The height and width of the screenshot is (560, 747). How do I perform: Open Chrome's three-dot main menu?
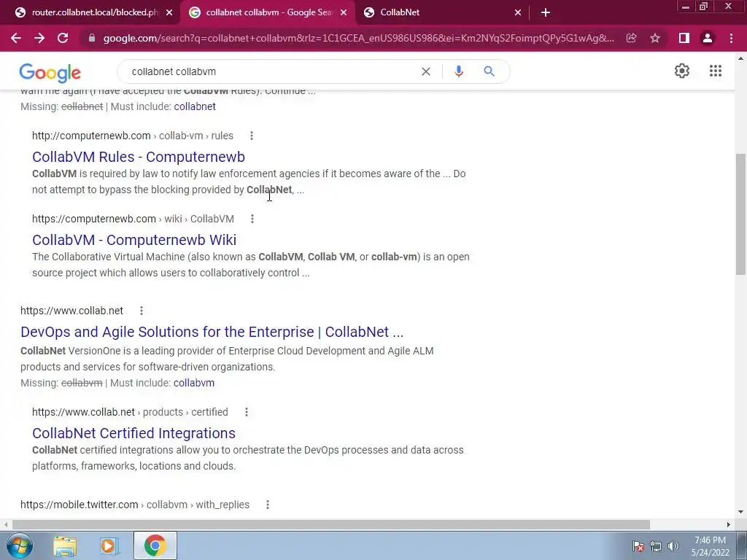point(731,38)
